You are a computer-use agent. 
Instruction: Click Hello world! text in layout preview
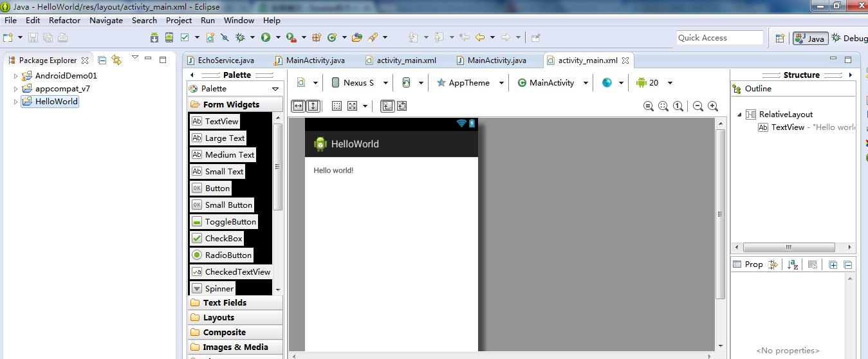pos(333,170)
